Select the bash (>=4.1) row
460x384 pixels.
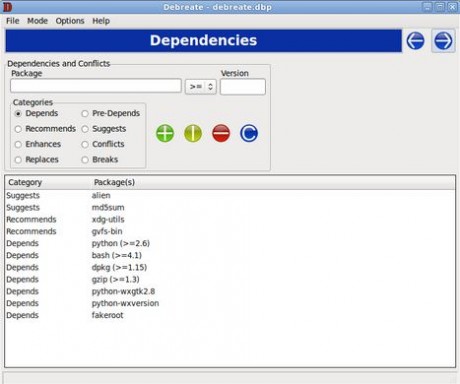point(230,255)
